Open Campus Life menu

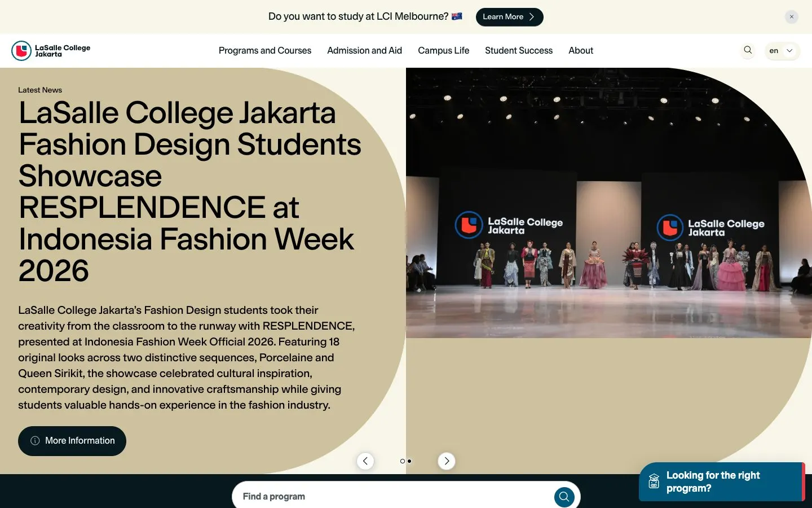pyautogui.click(x=443, y=51)
